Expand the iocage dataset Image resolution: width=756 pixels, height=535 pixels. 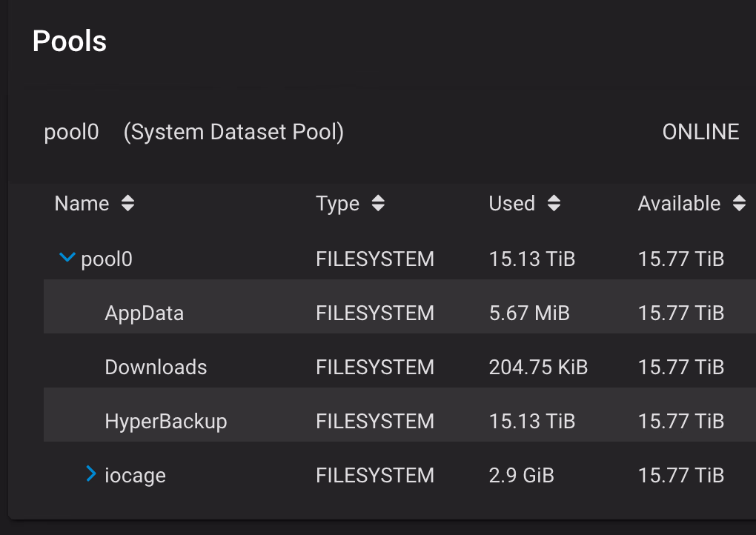pos(91,473)
